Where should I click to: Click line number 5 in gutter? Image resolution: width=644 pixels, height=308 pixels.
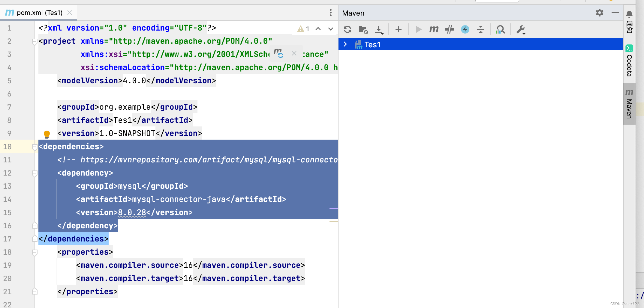coord(9,81)
